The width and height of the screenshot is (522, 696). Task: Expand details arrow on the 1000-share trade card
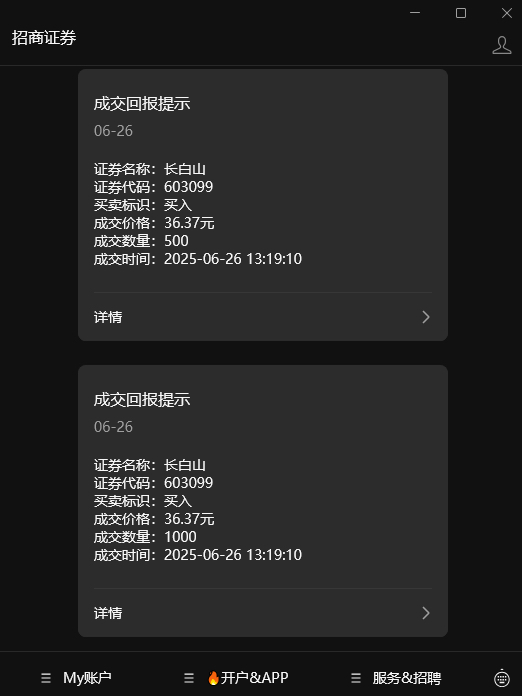(x=426, y=613)
